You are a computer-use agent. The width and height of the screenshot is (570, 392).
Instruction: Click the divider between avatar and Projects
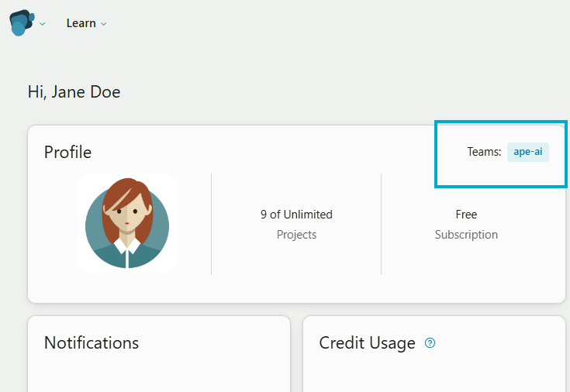tap(211, 224)
